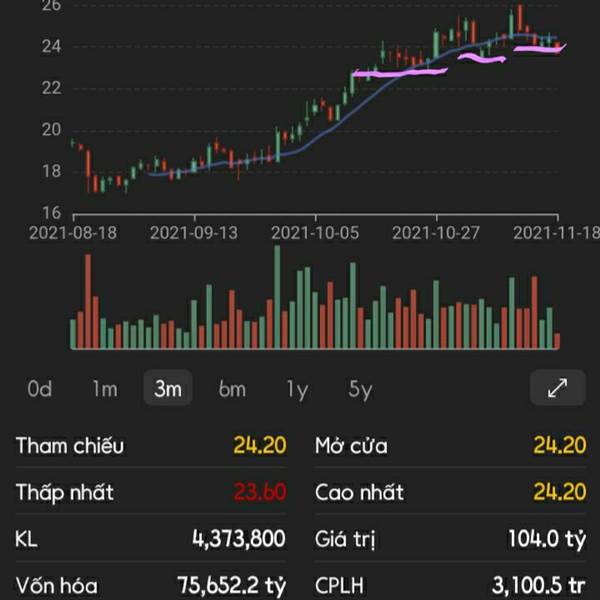This screenshot has width=600, height=600.
Task: Click the KL label
Action: 26,540
